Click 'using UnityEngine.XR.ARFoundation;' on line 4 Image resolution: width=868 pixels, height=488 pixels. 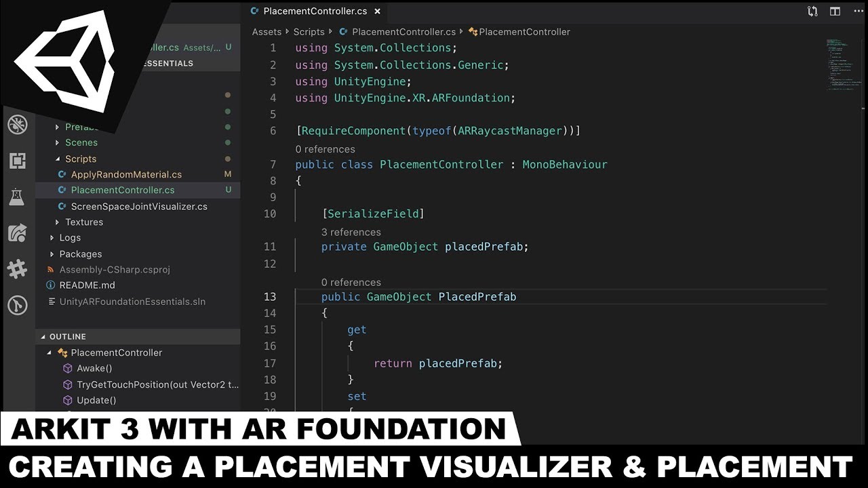pyautogui.click(x=406, y=98)
